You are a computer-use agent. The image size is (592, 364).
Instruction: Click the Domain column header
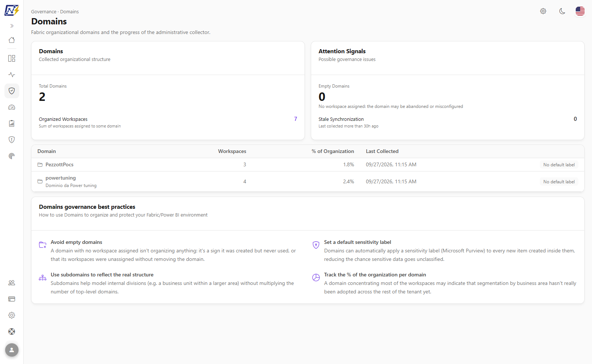47,151
